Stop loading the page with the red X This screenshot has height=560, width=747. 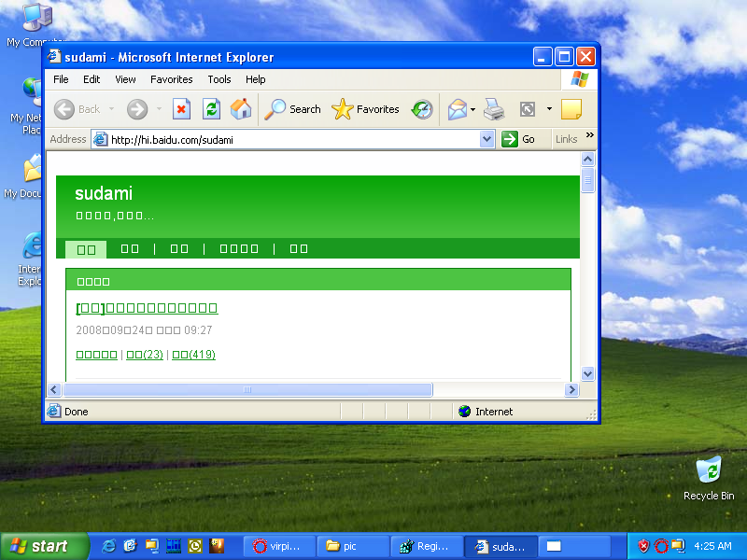click(x=181, y=109)
